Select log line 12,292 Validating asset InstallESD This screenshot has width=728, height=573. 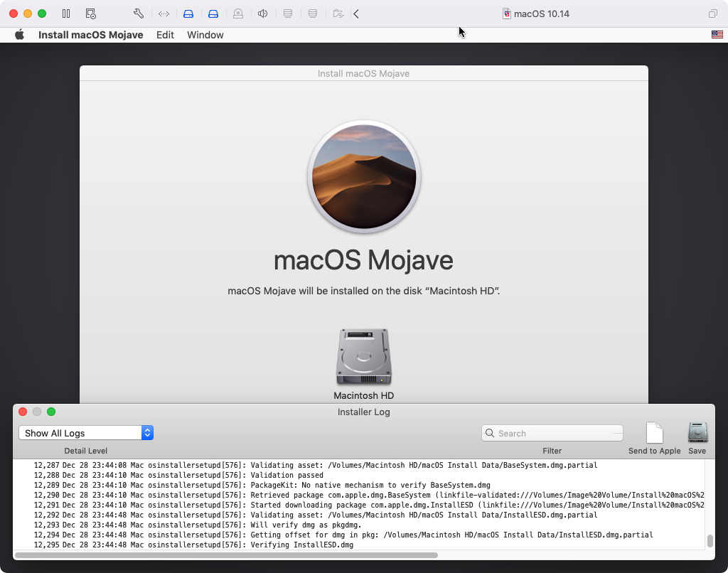[x=358, y=515]
